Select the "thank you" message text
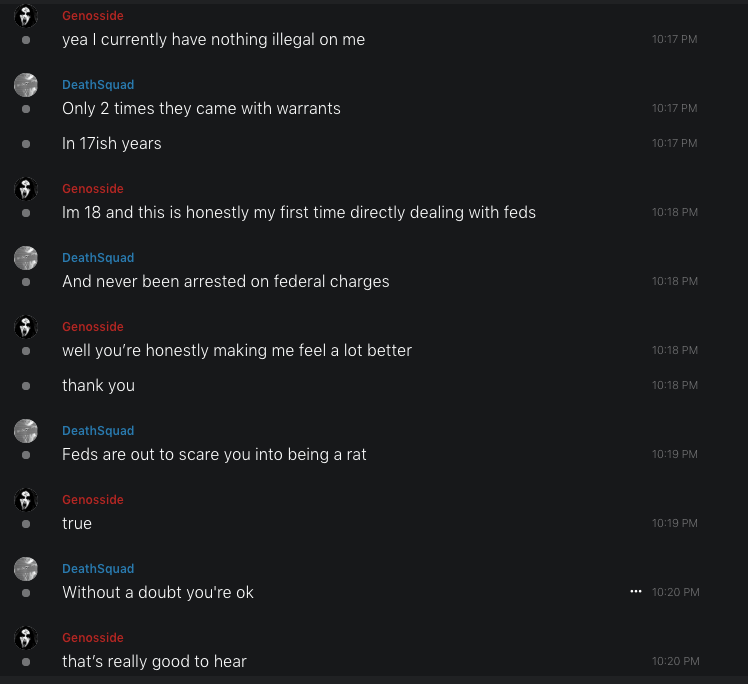748x684 pixels. click(98, 385)
